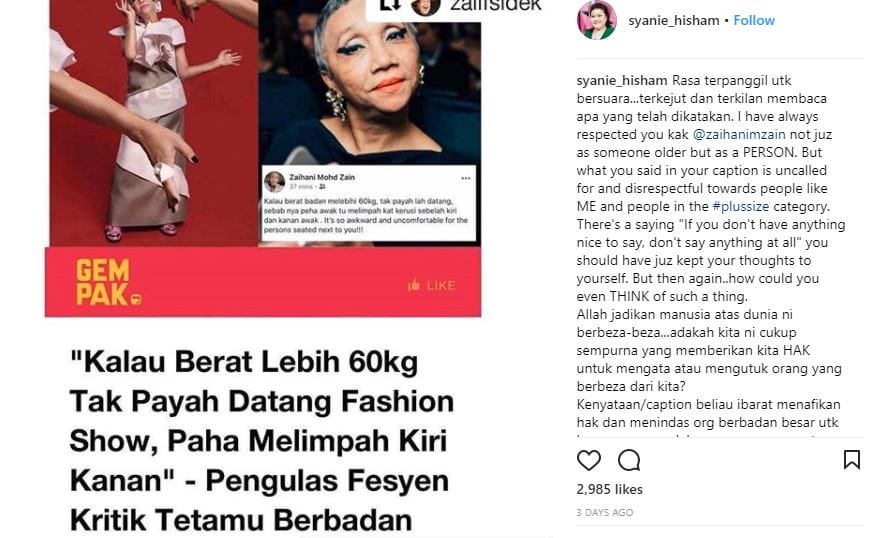Click the syanie_hisham name at the start of the caption
The width and height of the screenshot is (871, 538).
pyautogui.click(x=622, y=81)
